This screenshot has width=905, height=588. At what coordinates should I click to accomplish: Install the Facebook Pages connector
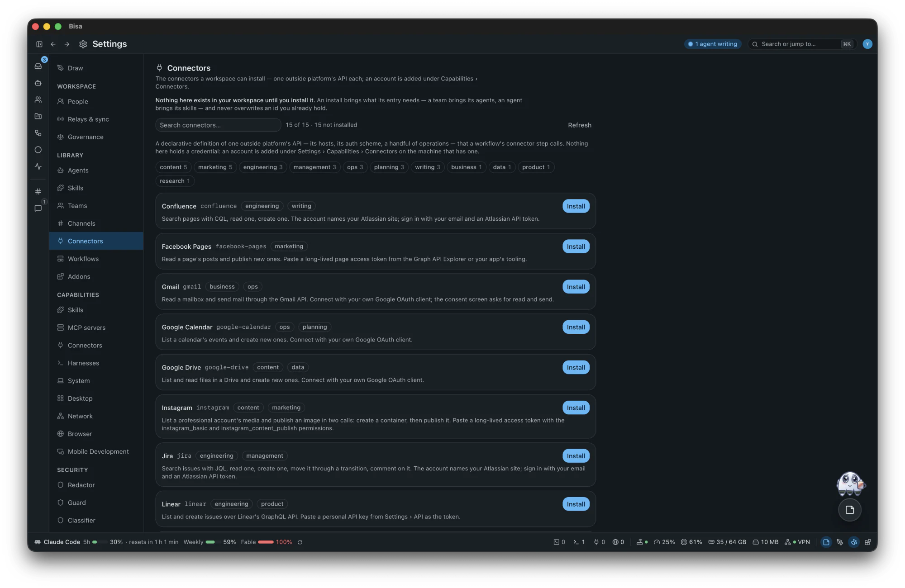pos(576,247)
